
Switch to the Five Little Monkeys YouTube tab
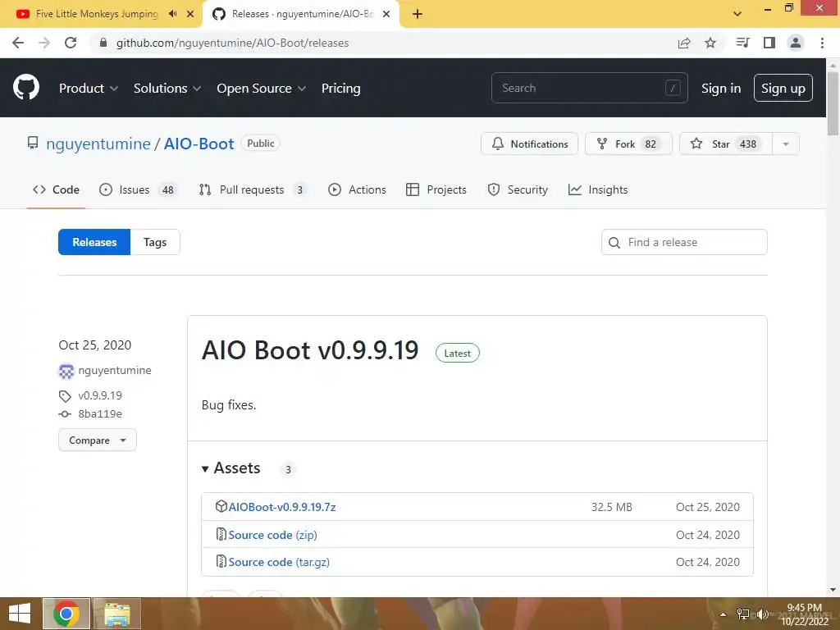97,14
